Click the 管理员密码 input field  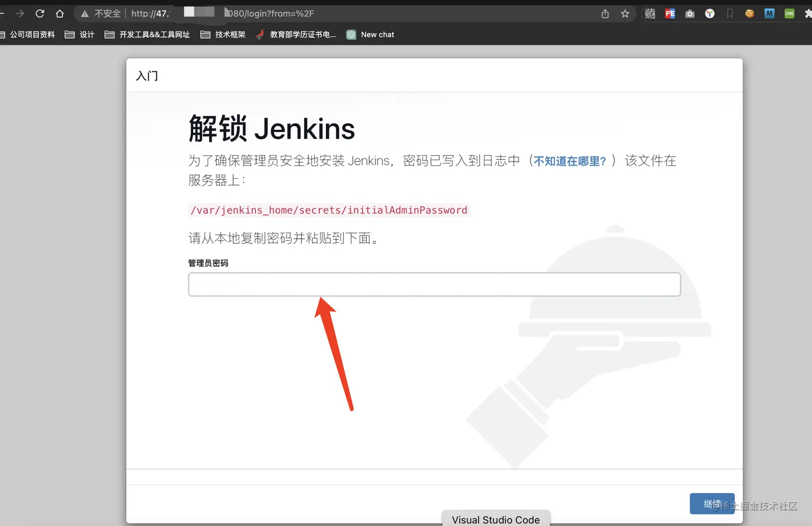pos(434,284)
